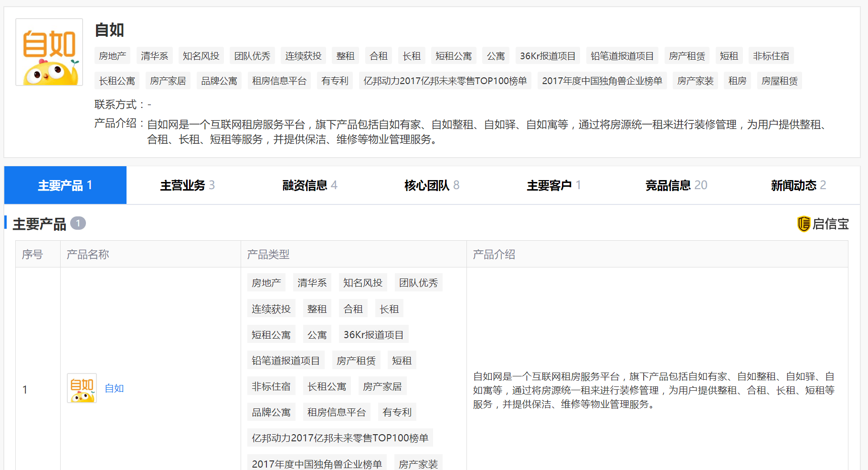Click the 房产租赁 tag in the product table

(356, 360)
